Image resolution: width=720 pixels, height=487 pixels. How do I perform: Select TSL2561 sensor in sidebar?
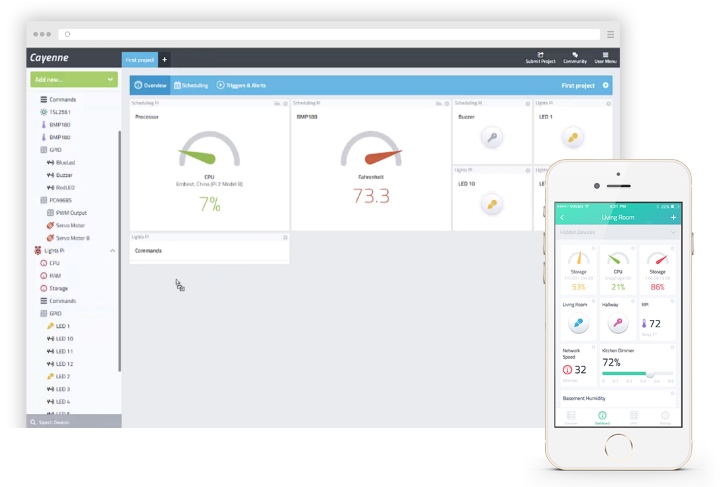point(55,112)
